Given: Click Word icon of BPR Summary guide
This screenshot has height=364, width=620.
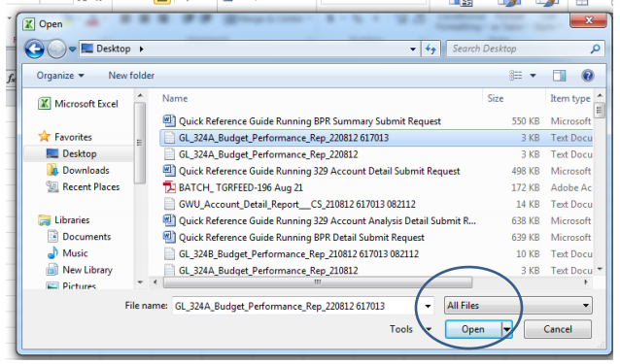Looking at the screenshot, I should click(169, 120).
